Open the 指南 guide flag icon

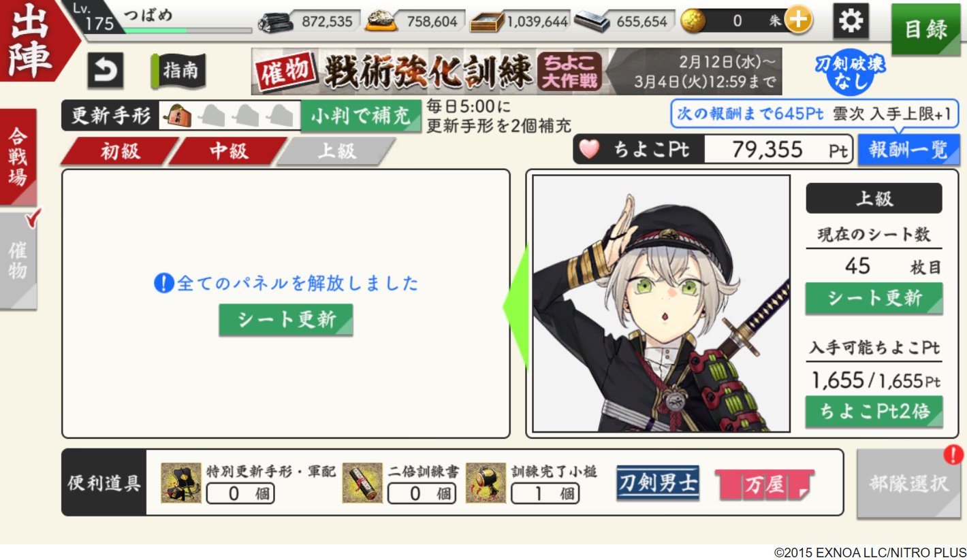point(178,71)
